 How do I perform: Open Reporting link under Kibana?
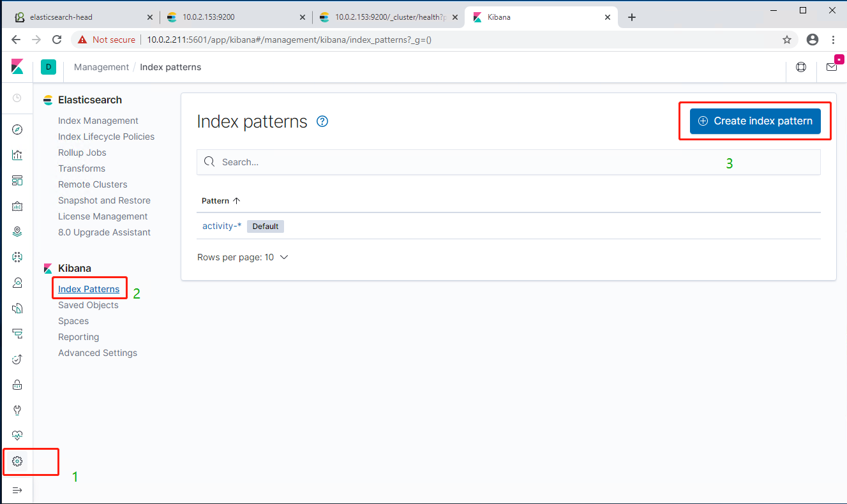point(79,337)
